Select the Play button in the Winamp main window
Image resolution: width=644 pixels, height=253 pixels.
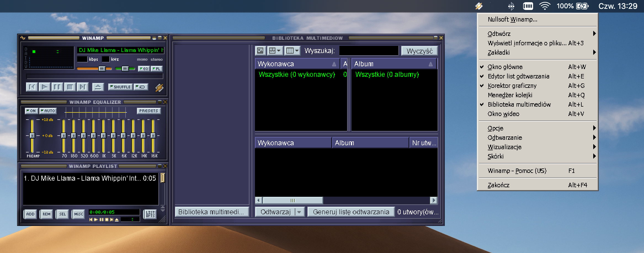point(45,87)
